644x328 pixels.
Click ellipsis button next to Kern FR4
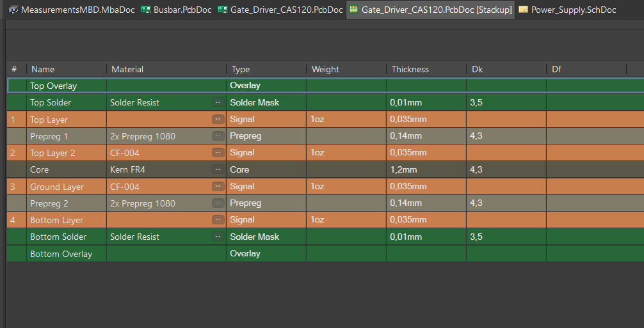pyautogui.click(x=218, y=169)
